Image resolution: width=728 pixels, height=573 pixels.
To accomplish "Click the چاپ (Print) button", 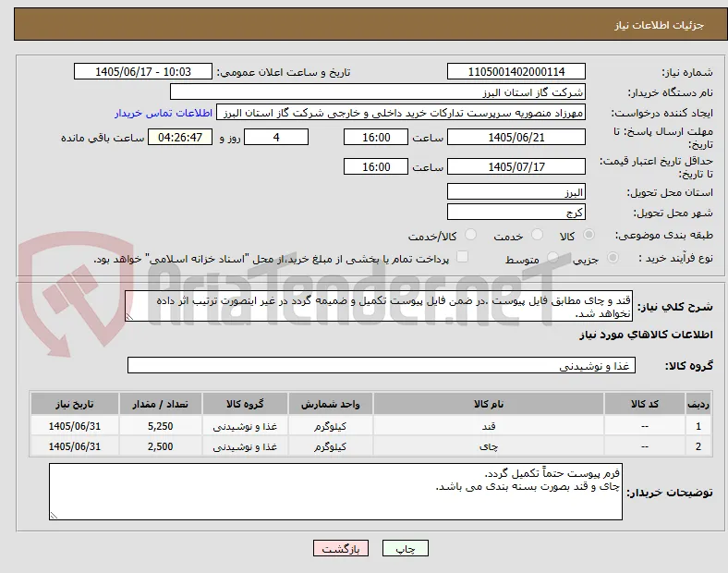I will (406, 548).
